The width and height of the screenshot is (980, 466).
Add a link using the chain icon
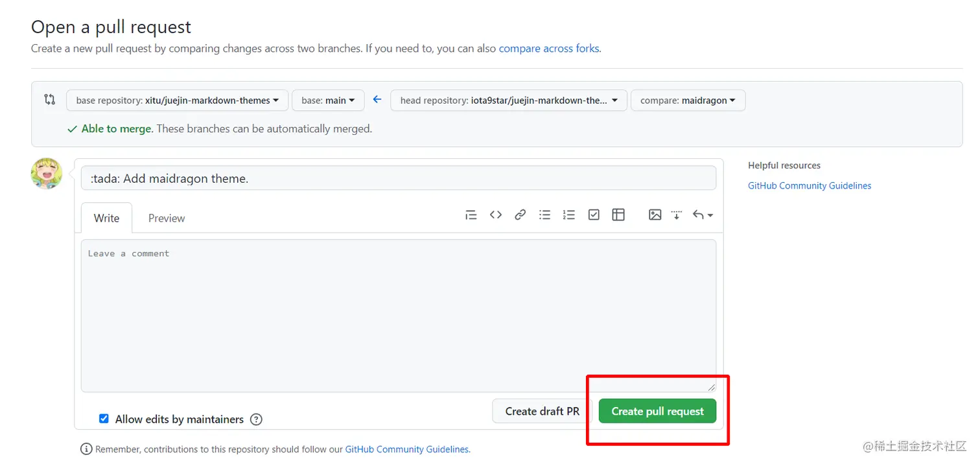(x=520, y=215)
